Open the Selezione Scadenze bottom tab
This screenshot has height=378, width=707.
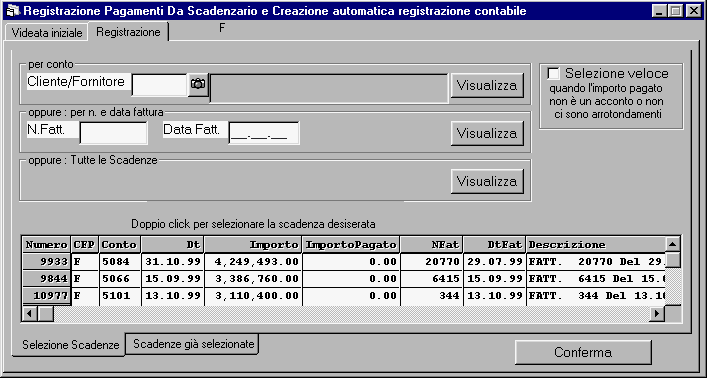pyautogui.click(x=70, y=345)
